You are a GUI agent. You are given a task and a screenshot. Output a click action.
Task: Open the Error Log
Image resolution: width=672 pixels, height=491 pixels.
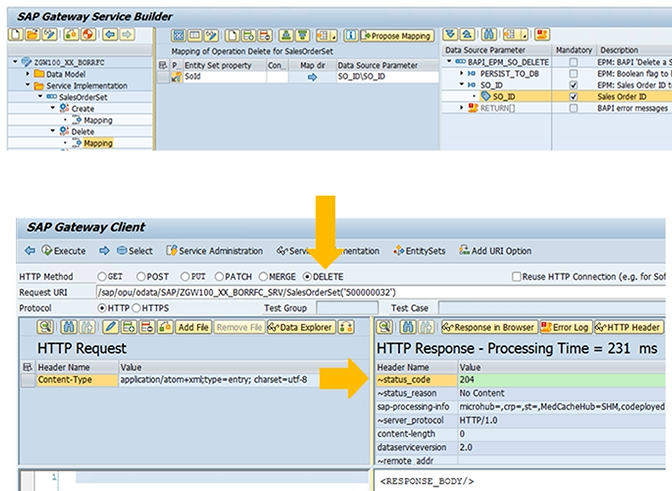[x=566, y=327]
